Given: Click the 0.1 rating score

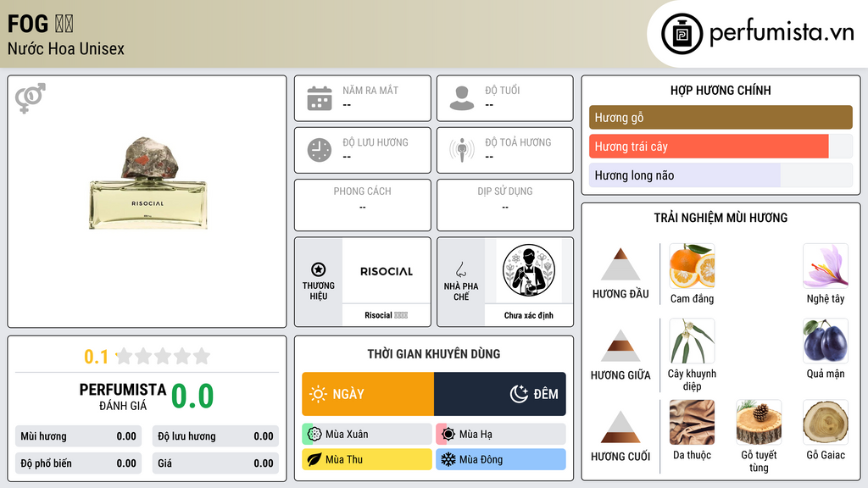Looking at the screenshot, I should click(x=97, y=357).
